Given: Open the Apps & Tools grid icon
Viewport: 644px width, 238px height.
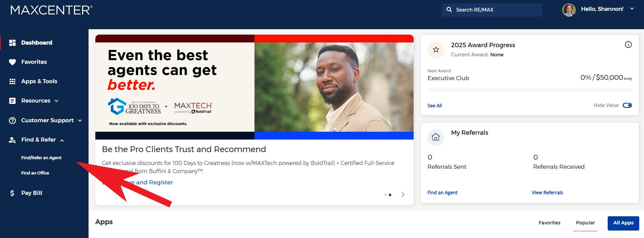Looking at the screenshot, I should pos(12,81).
